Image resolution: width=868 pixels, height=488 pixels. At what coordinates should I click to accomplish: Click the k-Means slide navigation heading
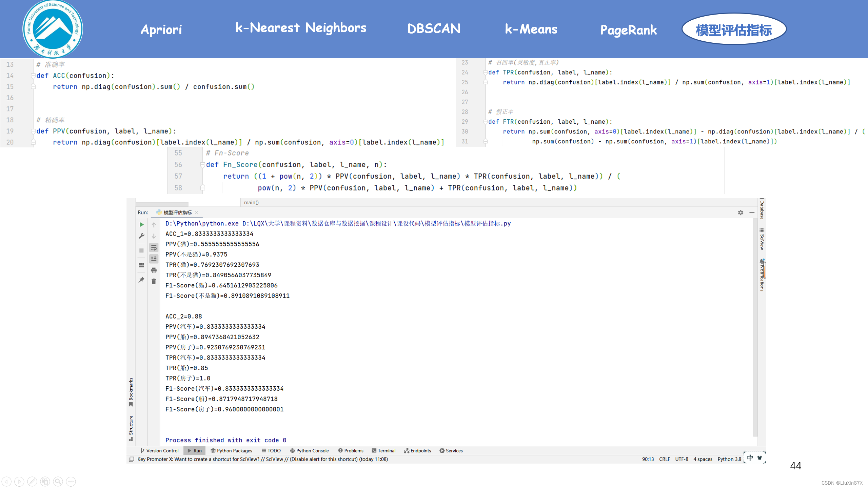click(531, 29)
